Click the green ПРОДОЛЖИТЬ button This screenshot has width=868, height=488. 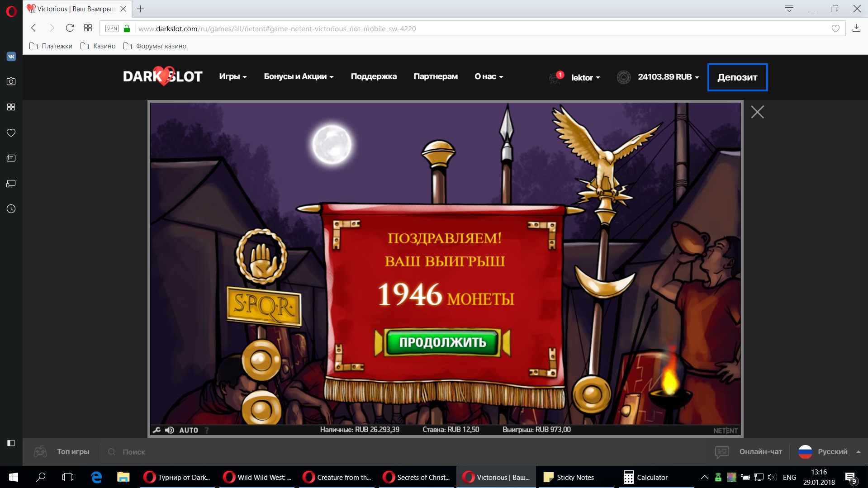[442, 342]
